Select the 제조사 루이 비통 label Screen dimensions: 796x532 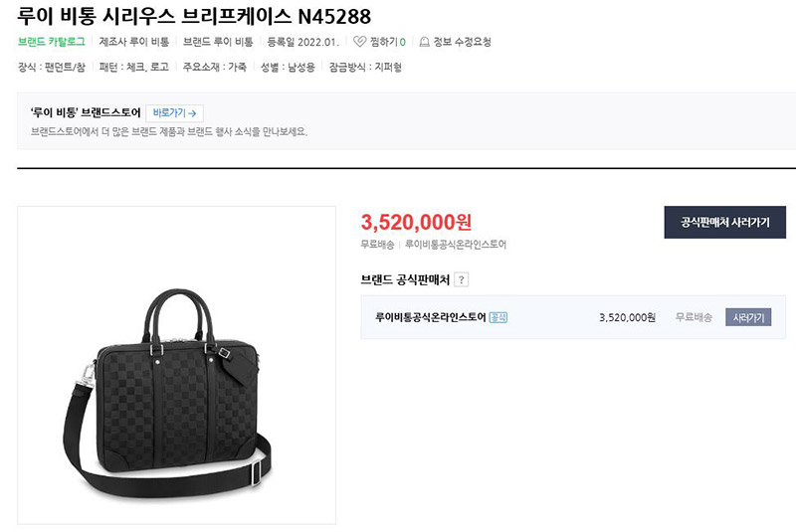pos(134,42)
